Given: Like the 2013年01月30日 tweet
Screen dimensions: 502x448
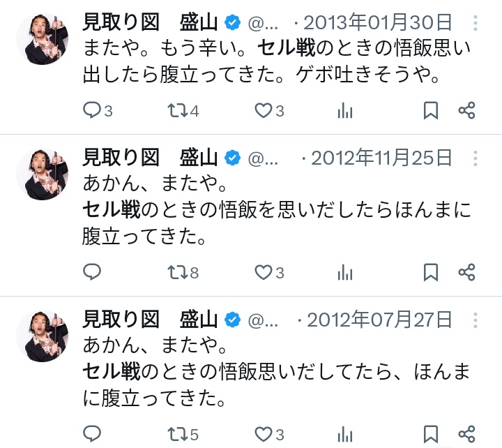Looking at the screenshot, I should point(263,110).
